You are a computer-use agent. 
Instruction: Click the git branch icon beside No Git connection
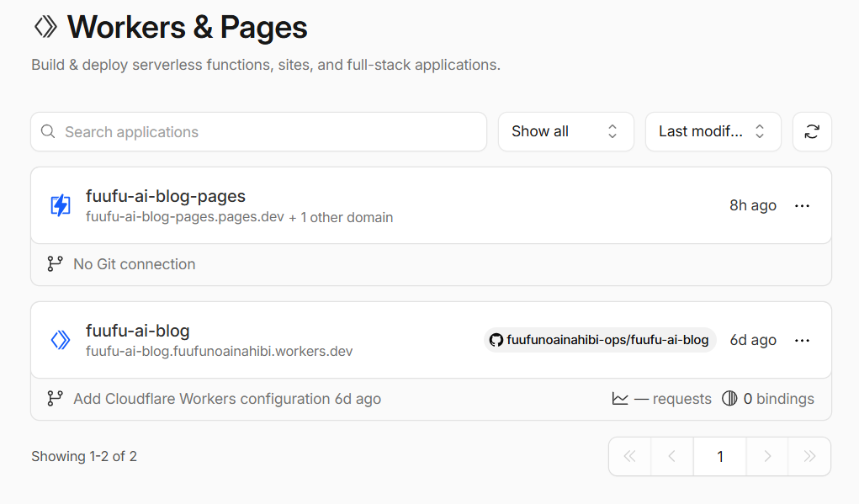click(x=55, y=264)
